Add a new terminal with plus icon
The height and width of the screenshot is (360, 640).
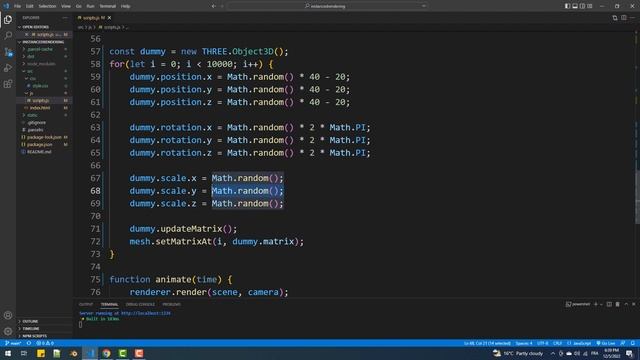coord(596,304)
